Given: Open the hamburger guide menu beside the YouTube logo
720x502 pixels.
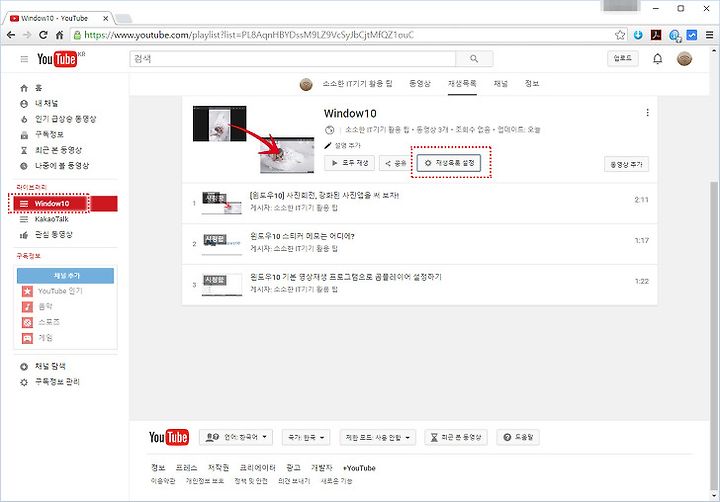Looking at the screenshot, I should tap(24, 59).
